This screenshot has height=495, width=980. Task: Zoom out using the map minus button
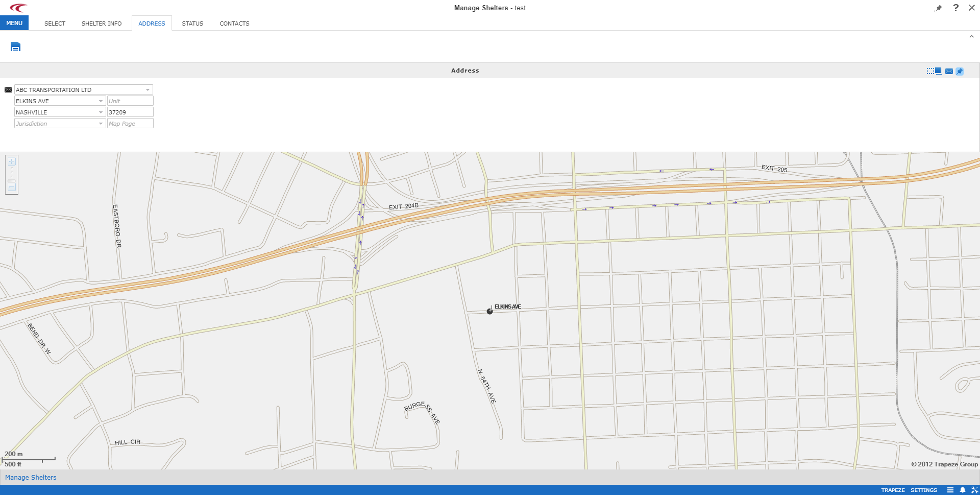[12, 187]
